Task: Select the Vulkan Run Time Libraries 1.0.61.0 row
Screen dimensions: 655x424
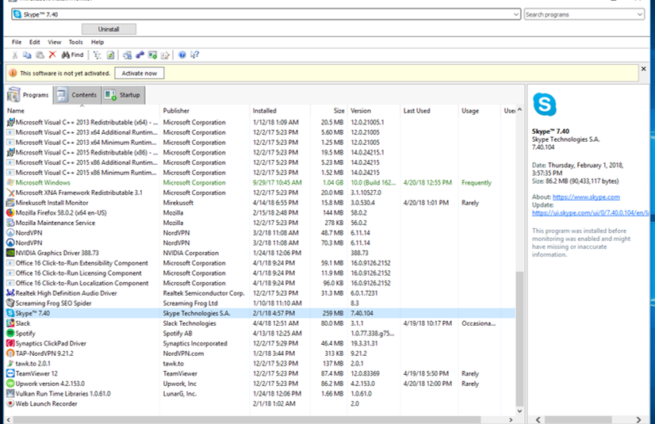Action: pyautogui.click(x=260, y=394)
